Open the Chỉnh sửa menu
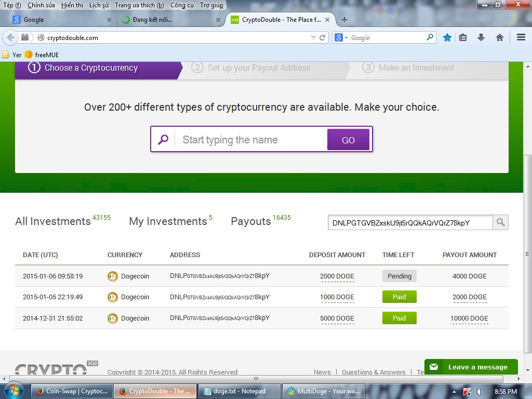 point(41,5)
